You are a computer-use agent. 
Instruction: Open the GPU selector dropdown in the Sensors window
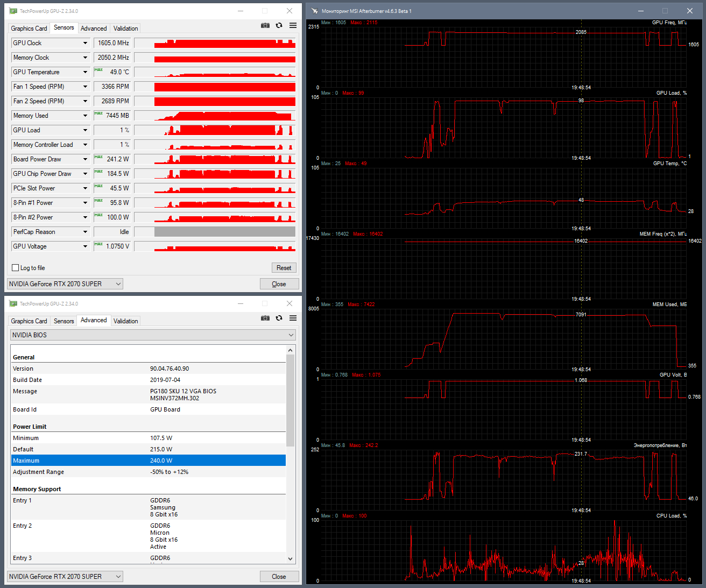tap(65, 284)
